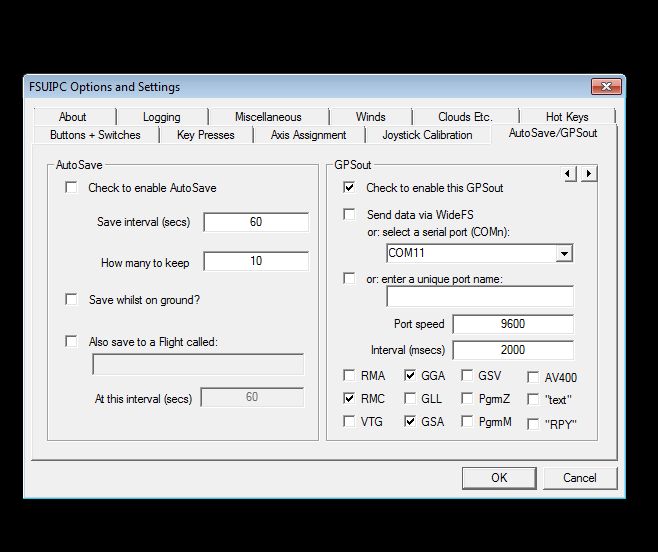Toggle 'Save whilst on ground?' checkbox
This screenshot has height=552, width=658.
[x=71, y=299]
